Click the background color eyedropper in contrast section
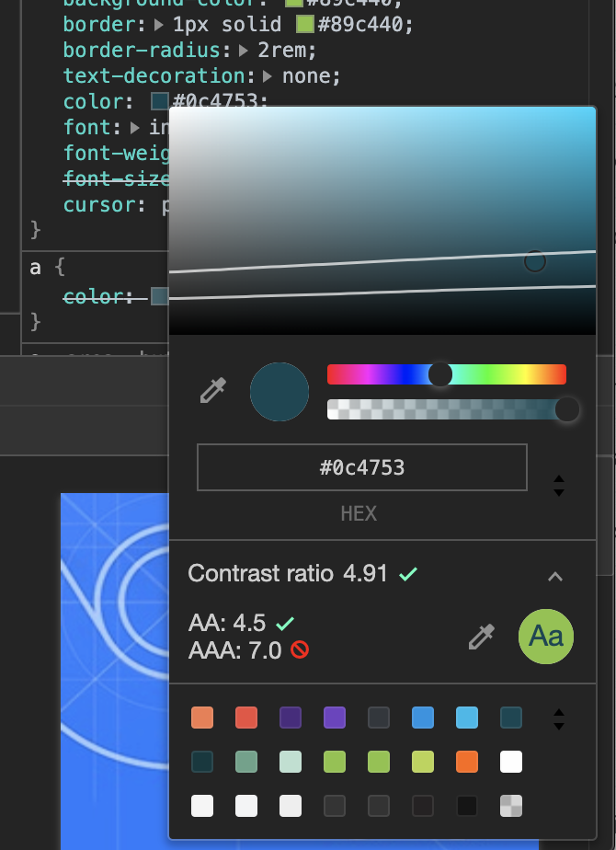This screenshot has height=850, width=616. 480,637
